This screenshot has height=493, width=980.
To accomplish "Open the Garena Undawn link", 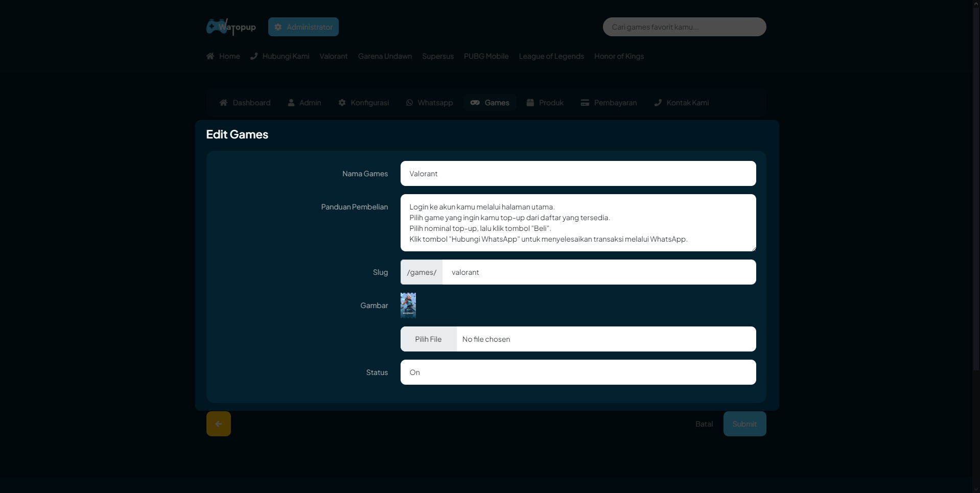I will point(385,56).
